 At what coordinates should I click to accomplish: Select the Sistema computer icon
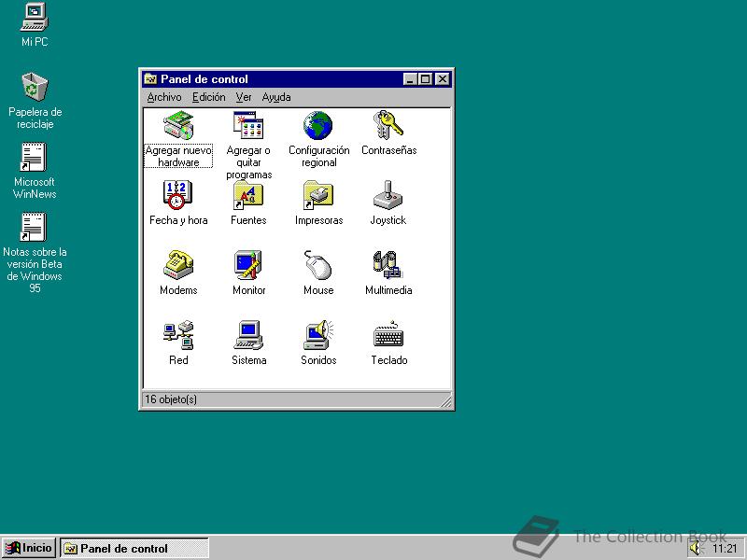248,335
